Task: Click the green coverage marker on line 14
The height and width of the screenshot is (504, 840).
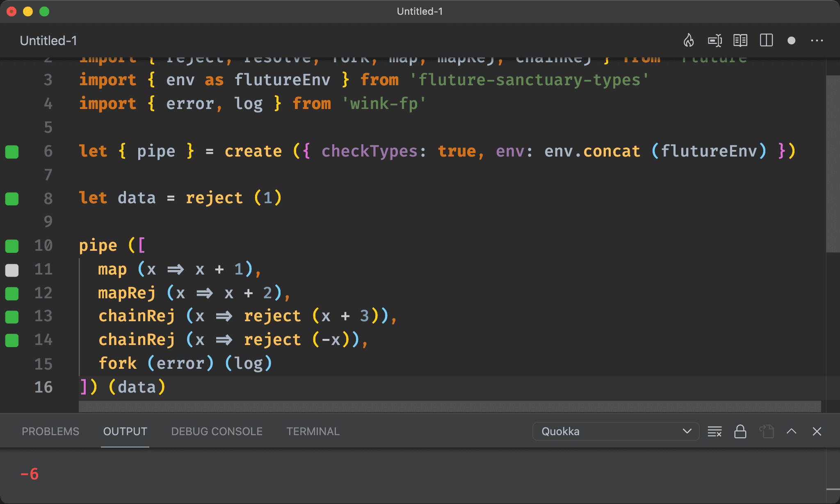Action: (x=12, y=341)
